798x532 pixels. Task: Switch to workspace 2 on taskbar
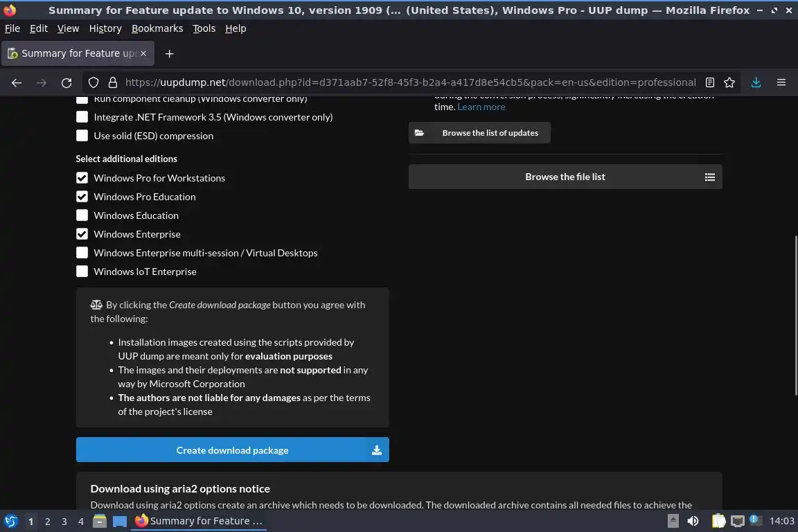[x=47, y=522]
